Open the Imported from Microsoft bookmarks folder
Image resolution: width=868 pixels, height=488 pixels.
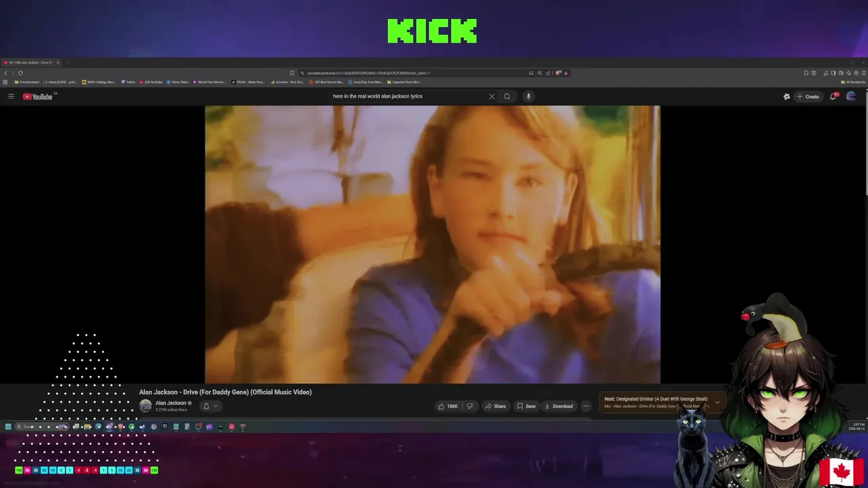pyautogui.click(x=404, y=82)
